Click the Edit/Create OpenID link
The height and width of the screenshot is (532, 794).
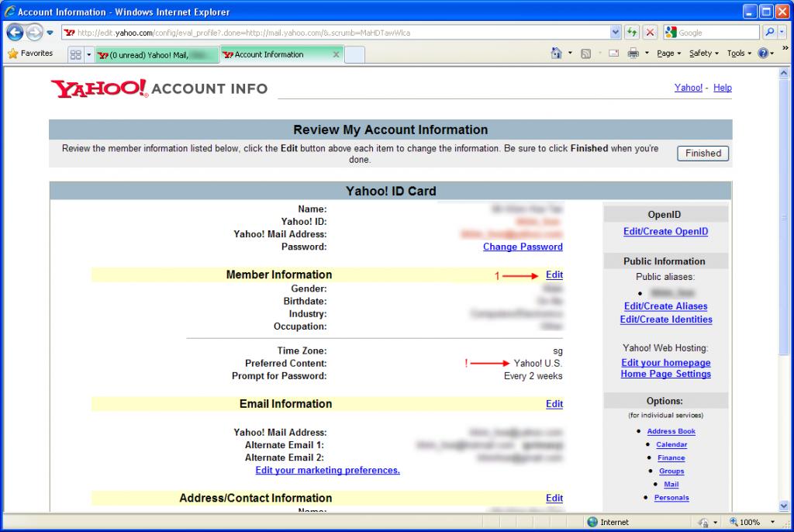coord(665,231)
